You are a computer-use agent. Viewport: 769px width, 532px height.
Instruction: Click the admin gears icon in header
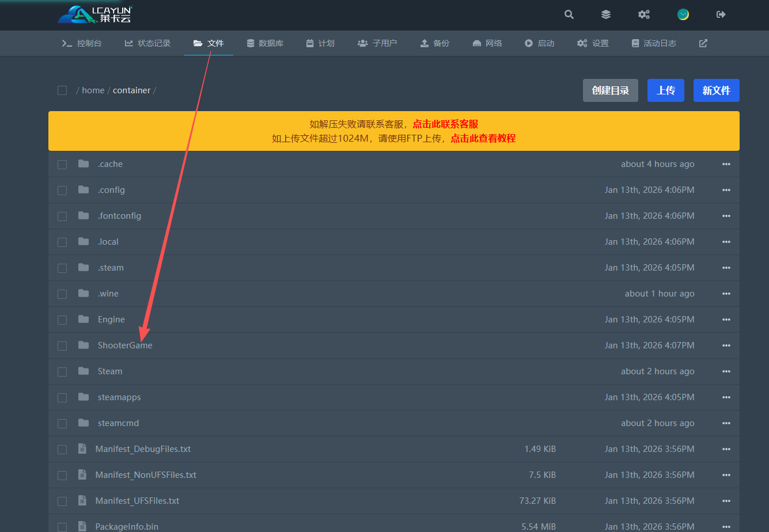pyautogui.click(x=644, y=14)
